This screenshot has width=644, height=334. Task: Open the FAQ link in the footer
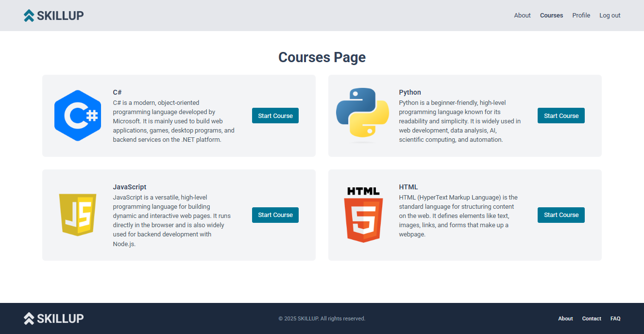click(x=615, y=318)
